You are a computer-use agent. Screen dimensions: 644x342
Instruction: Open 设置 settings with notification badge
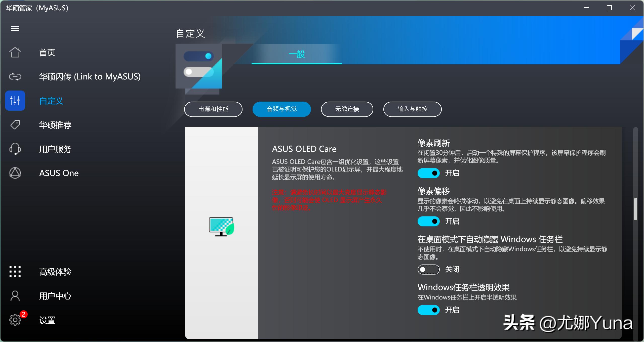(47, 320)
